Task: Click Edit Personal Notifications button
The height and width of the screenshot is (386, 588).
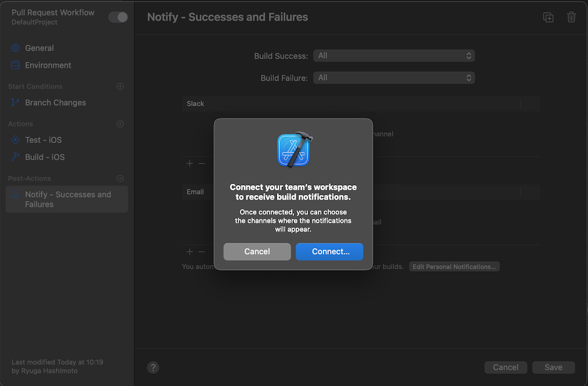Action: pos(454,267)
